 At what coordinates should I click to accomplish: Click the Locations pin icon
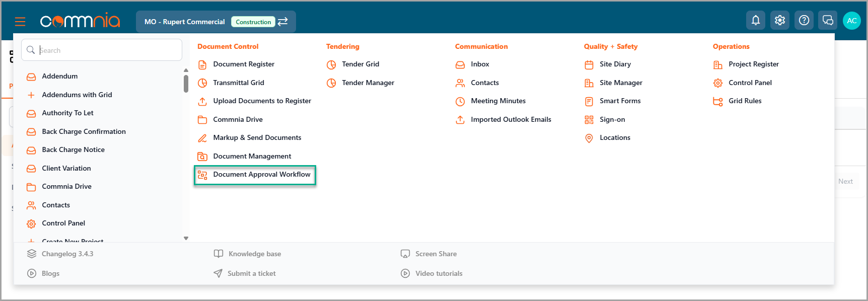coord(589,138)
